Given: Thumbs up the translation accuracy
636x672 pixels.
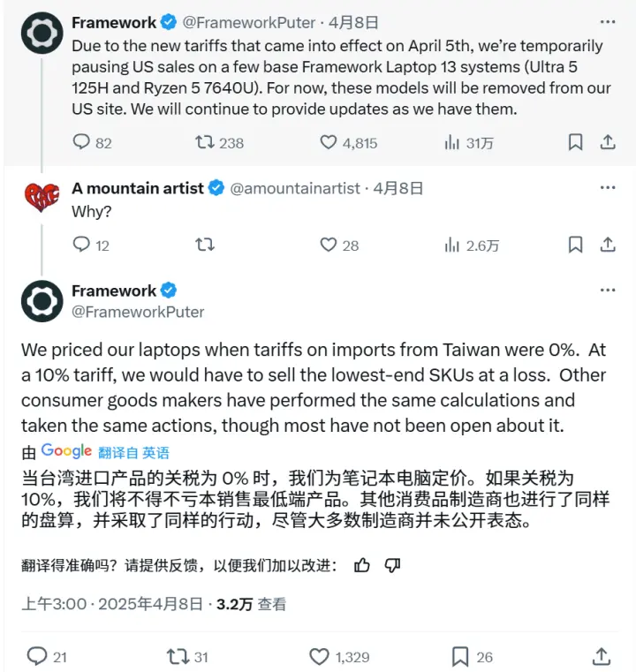Looking at the screenshot, I should coord(361,565).
